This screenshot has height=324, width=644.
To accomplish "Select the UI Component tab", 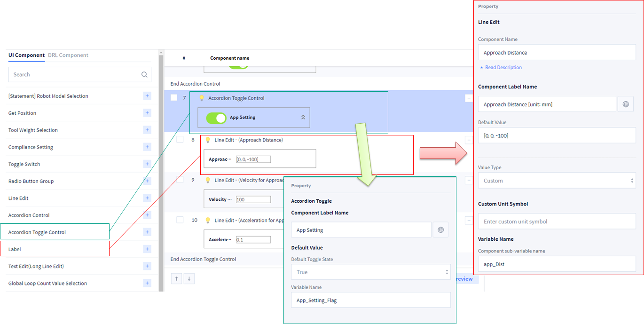I will (x=26, y=55).
